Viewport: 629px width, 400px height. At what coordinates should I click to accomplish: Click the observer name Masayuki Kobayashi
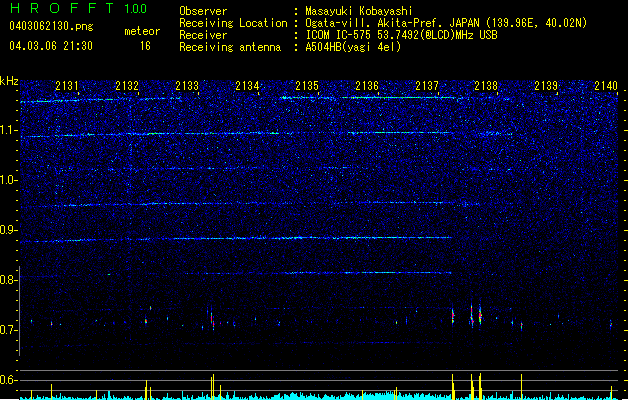359,11
